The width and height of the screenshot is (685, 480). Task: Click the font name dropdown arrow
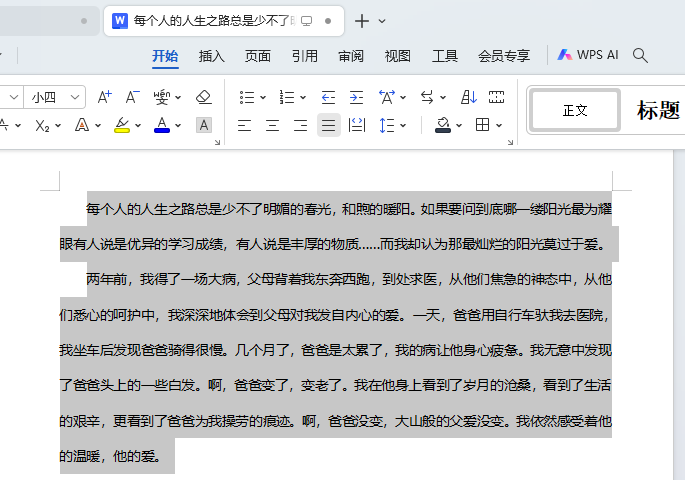coord(14,97)
